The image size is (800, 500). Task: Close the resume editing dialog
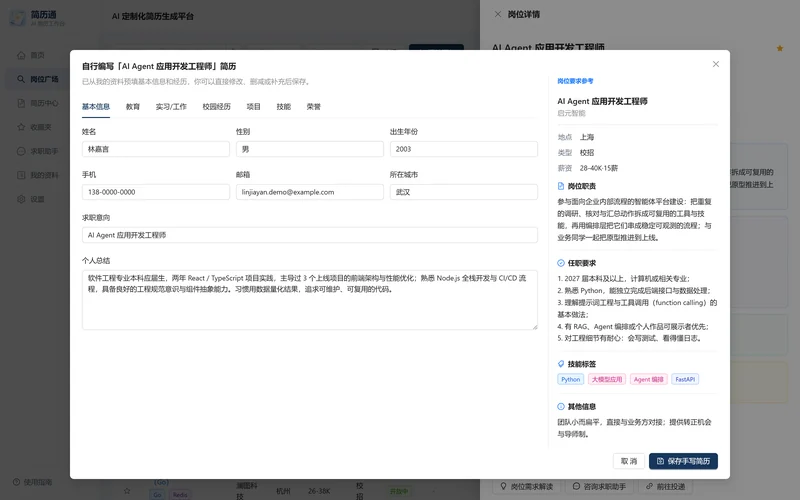[x=716, y=64]
